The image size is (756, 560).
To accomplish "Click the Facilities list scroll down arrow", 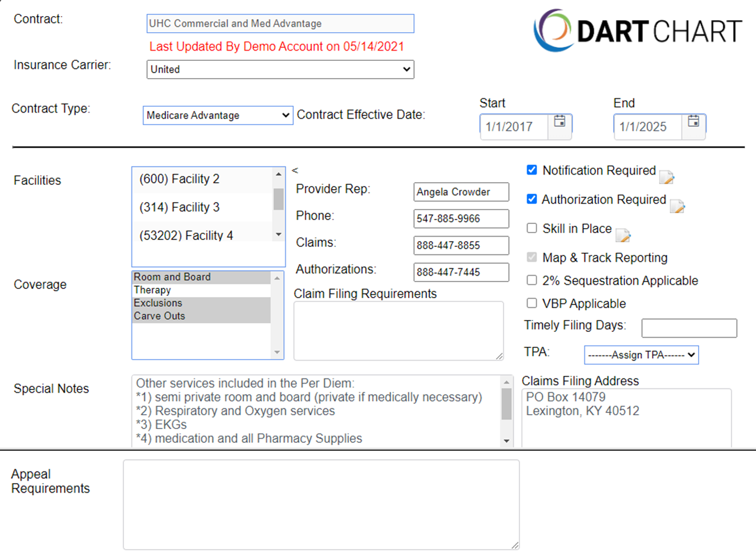I will click(278, 234).
